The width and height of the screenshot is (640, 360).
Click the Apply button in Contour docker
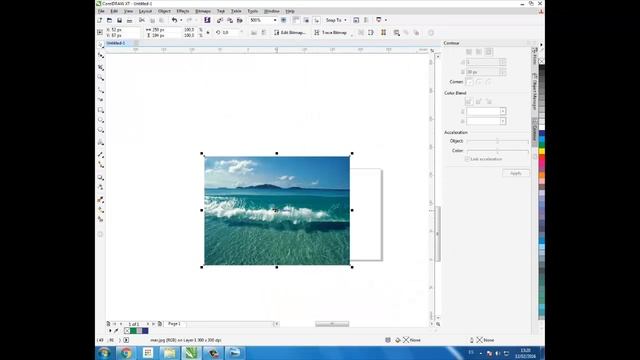[x=516, y=173]
